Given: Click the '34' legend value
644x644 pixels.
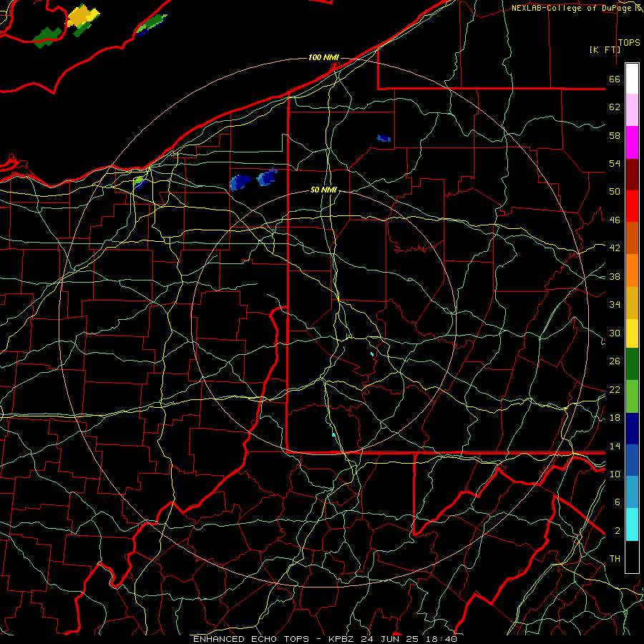Looking at the screenshot, I should (x=615, y=305).
